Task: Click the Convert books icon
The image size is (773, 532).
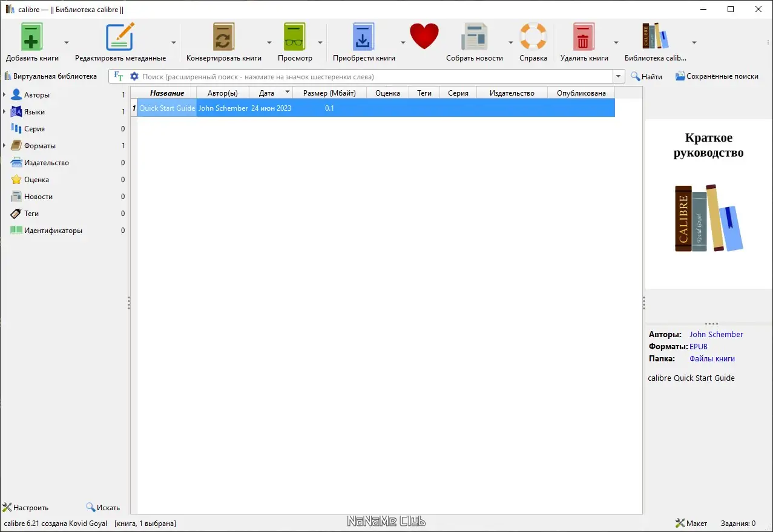Action: (x=223, y=37)
